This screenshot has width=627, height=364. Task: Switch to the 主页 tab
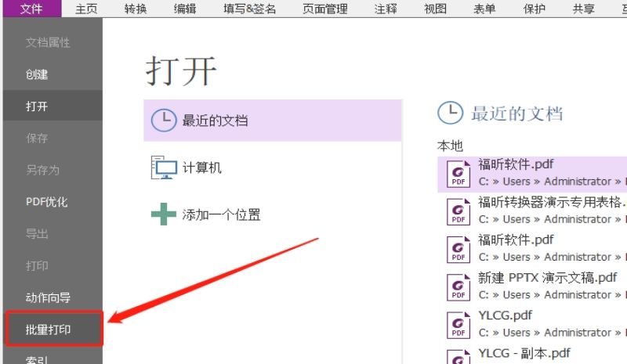[86, 9]
